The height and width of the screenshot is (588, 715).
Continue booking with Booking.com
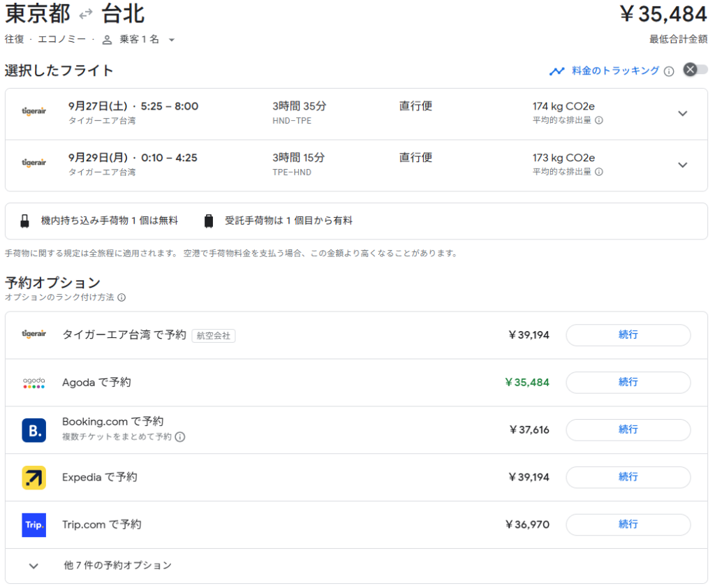click(628, 430)
